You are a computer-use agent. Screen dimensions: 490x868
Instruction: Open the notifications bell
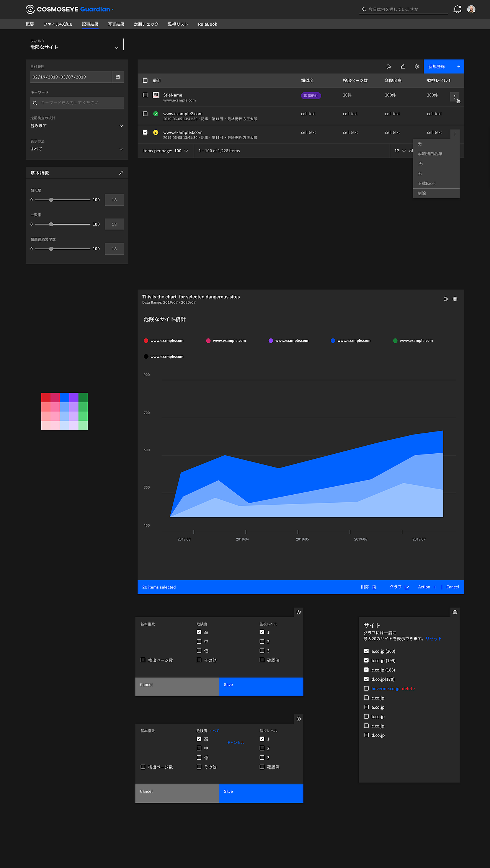457,9
